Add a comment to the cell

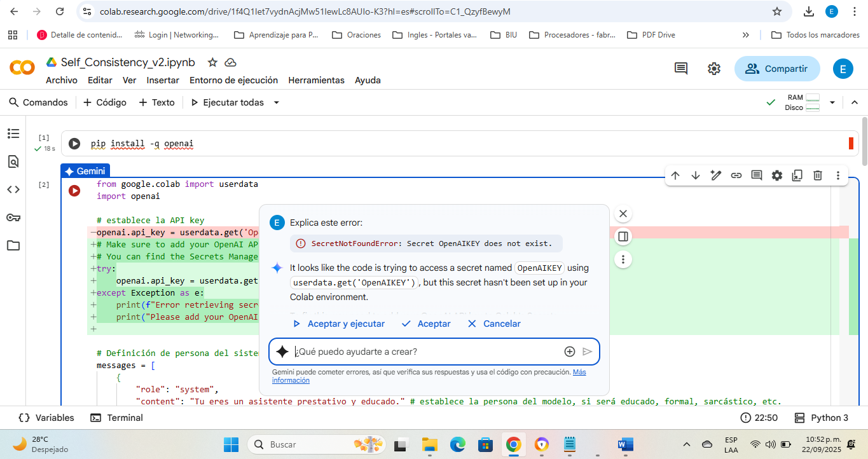(x=757, y=175)
